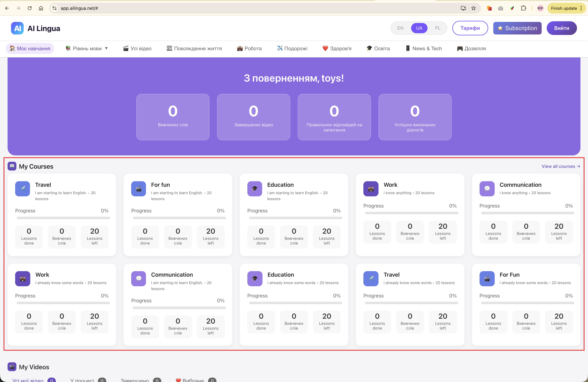
Task: Click the Education graduation cap icon
Action: (x=254, y=189)
